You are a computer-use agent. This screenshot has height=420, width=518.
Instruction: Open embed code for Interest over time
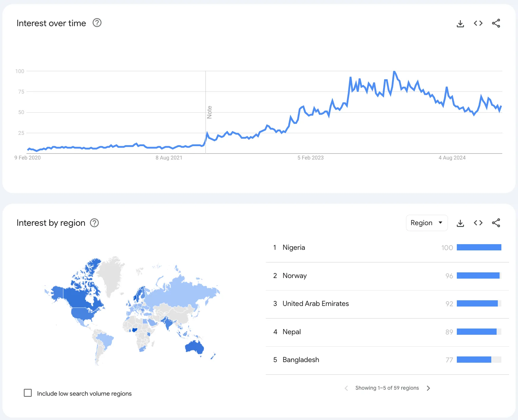pyautogui.click(x=478, y=23)
